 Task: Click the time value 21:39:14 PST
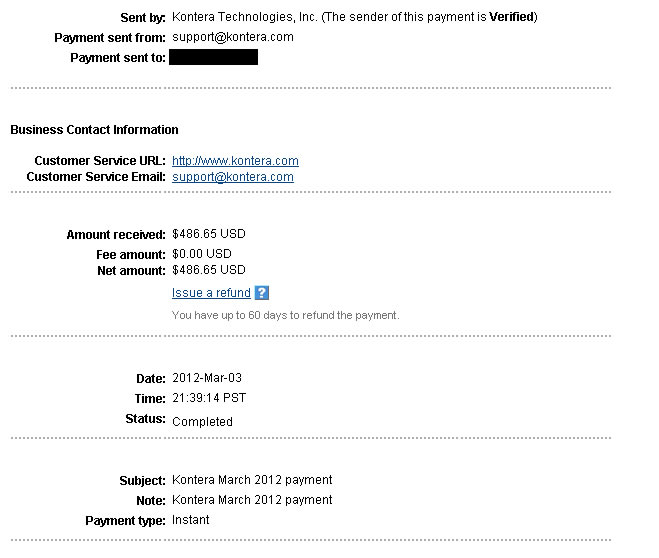(209, 398)
